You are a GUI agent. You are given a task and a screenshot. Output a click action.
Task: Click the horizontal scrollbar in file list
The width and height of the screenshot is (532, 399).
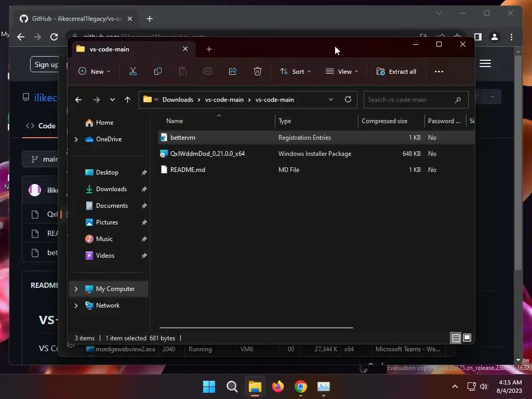pyautogui.click(x=256, y=328)
